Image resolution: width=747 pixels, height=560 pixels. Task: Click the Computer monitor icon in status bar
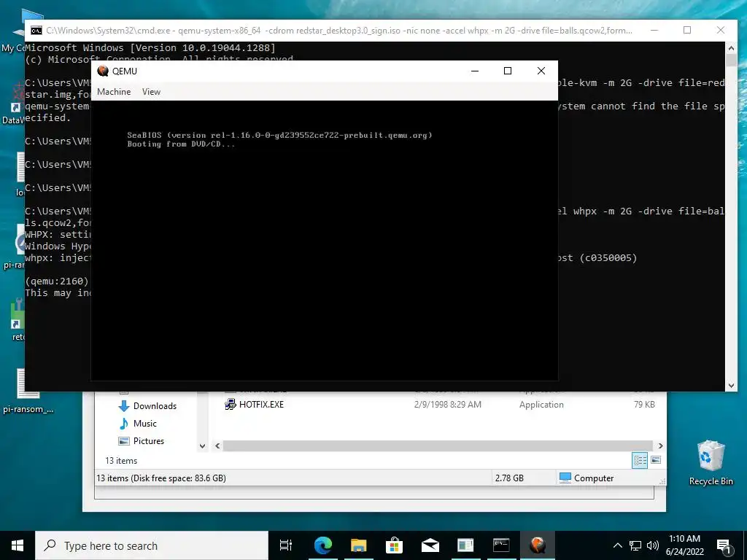(x=565, y=478)
